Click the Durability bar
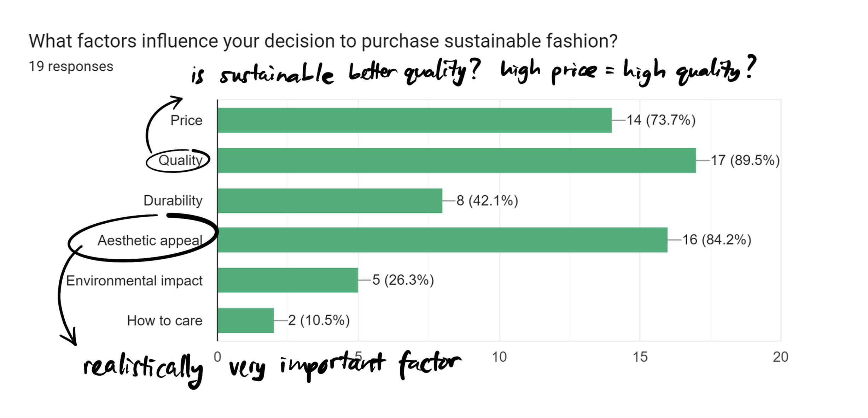The image size is (868, 418). 330,201
